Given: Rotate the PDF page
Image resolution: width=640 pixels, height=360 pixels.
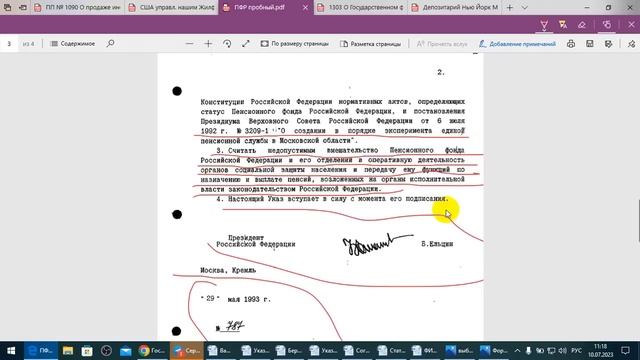Looking at the screenshot, I should 227,43.
